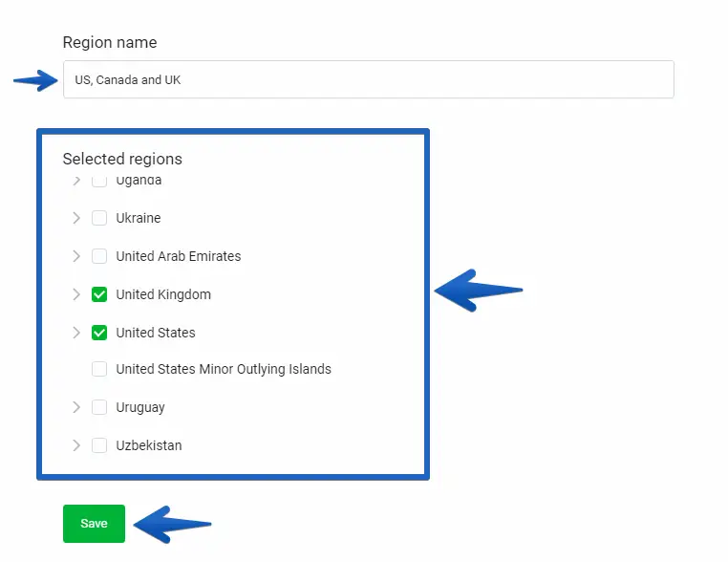Enable the United Arab Emirates checkbox
Screen dimensions: 728x562
(x=99, y=256)
